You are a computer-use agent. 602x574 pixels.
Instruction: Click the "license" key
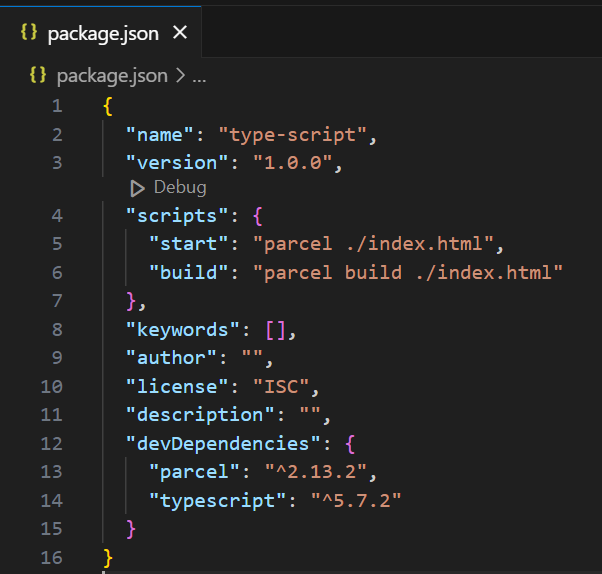[177, 386]
